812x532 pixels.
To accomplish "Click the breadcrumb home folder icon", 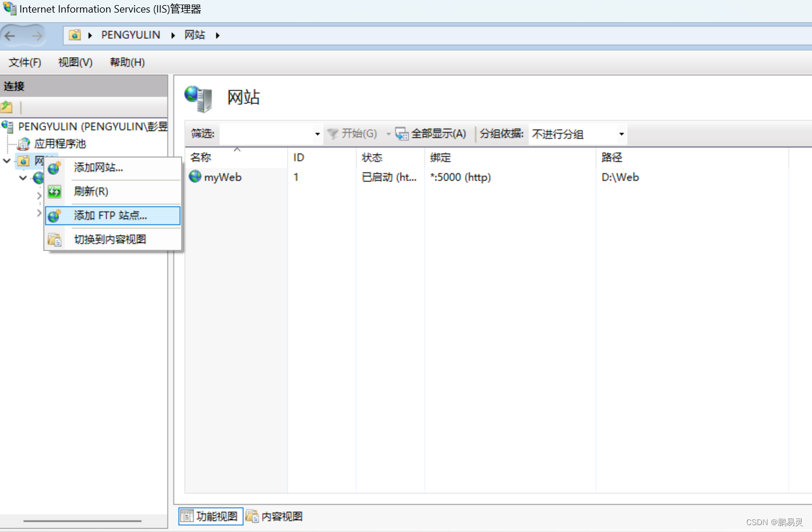I will (x=75, y=35).
